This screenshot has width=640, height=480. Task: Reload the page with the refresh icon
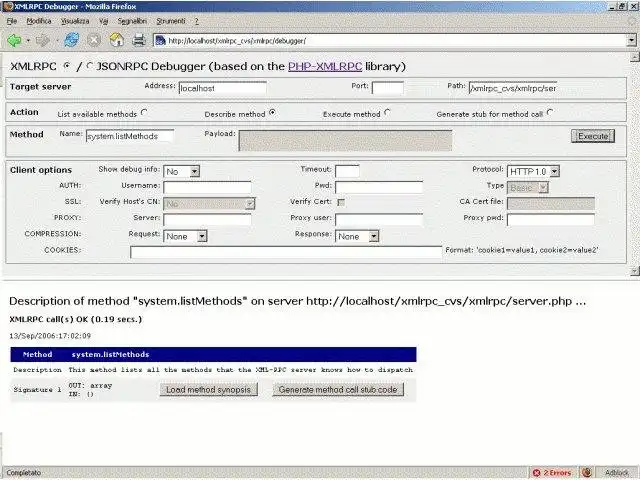[71, 40]
